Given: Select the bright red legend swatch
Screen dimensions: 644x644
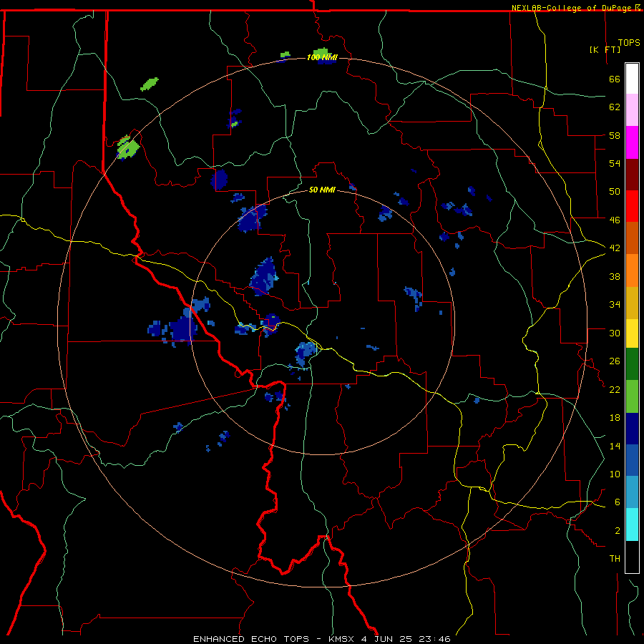Looking at the screenshot, I should coord(632,206).
